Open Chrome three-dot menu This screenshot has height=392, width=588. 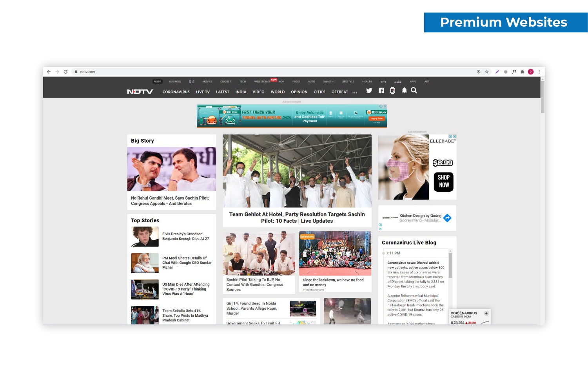[539, 72]
